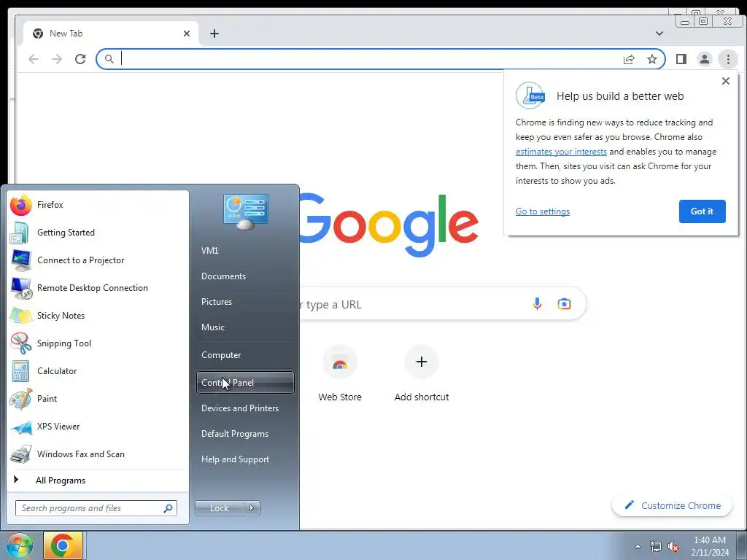Launch Paint
Viewport: 747px width, 560px height.
coord(98,399)
